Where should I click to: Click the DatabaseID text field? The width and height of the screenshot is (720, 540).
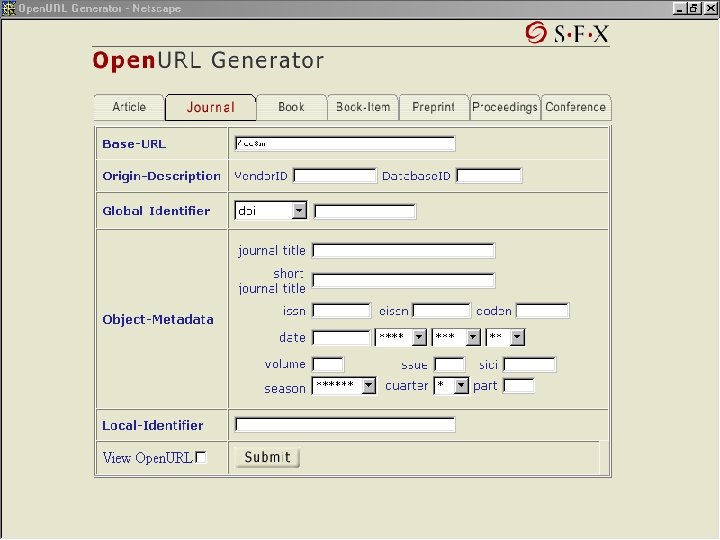489,176
